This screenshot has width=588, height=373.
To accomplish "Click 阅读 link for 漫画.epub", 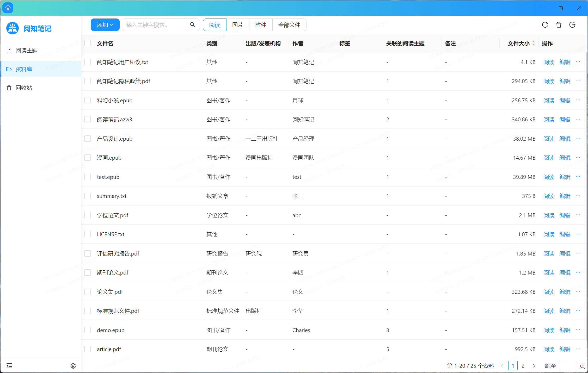I will 549,158.
